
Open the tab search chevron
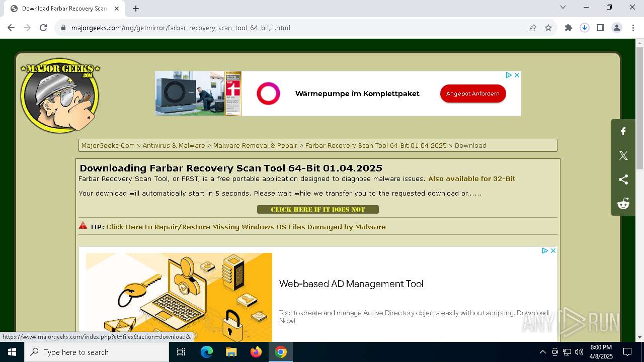(563, 7)
